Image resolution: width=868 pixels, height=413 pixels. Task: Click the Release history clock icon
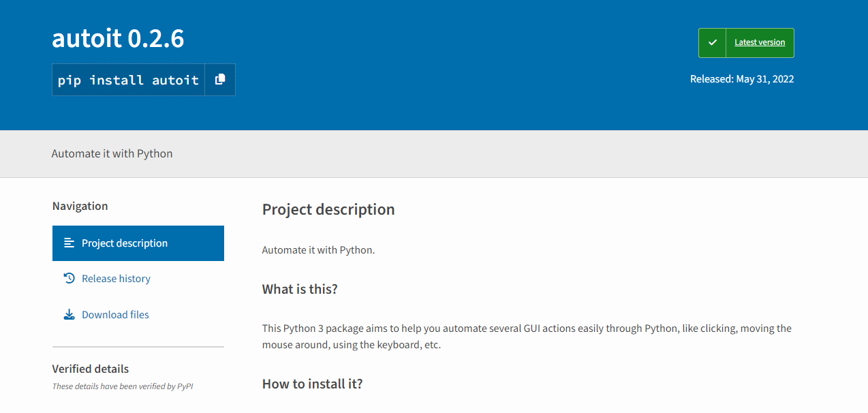69,278
